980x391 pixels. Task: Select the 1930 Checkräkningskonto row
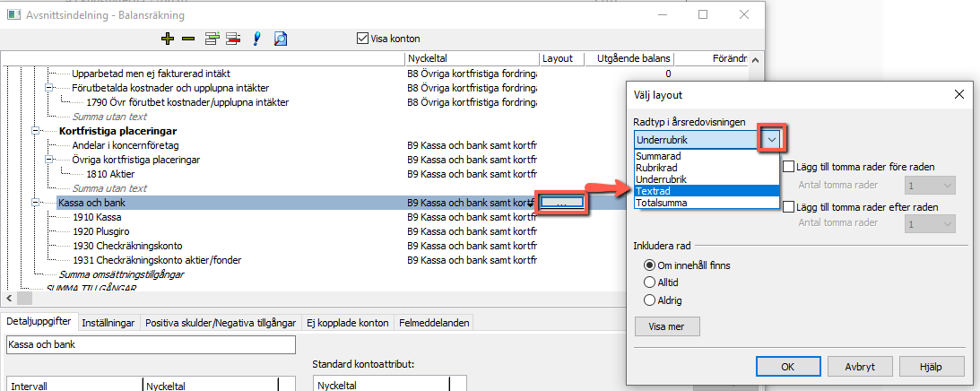127,246
